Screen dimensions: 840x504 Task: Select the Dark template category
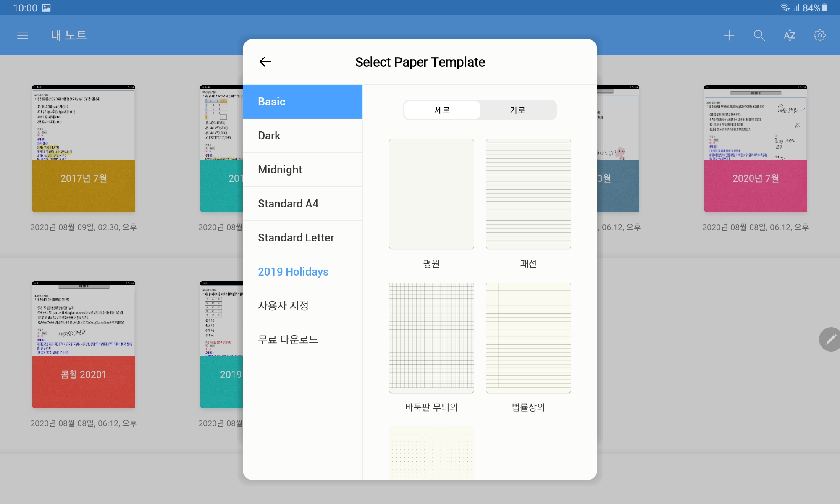pos(302,136)
